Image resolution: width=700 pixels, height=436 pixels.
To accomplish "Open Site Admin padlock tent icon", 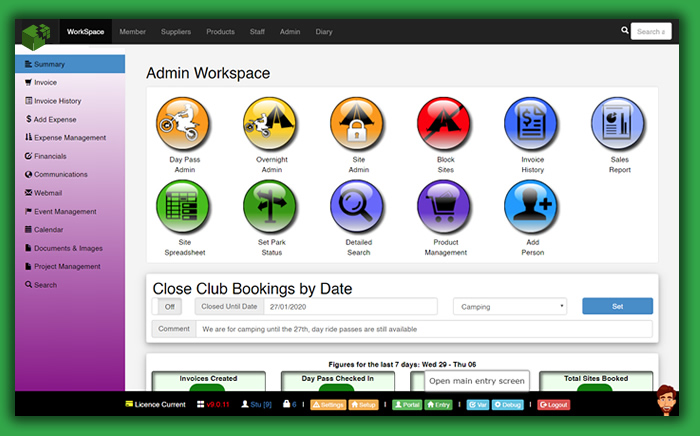I will coord(357,124).
